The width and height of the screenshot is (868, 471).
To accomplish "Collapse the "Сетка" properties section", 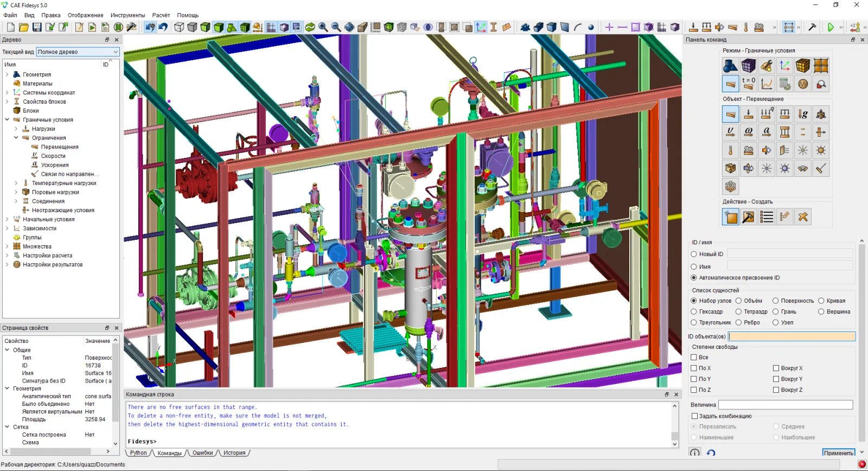I will pos(7,427).
